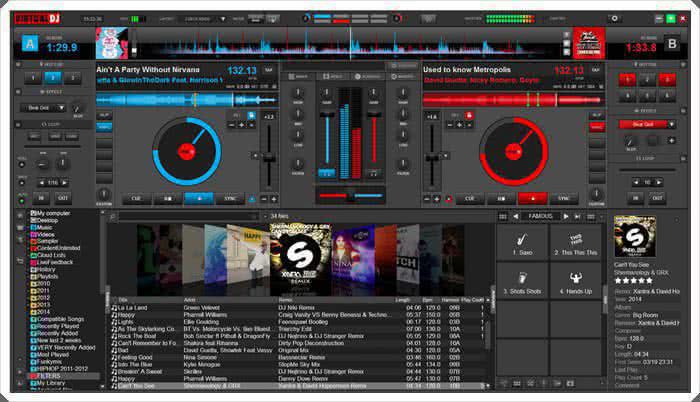The height and width of the screenshot is (402, 700).
Task: Open the Playlists folder in browser tree
Action: 48,276
